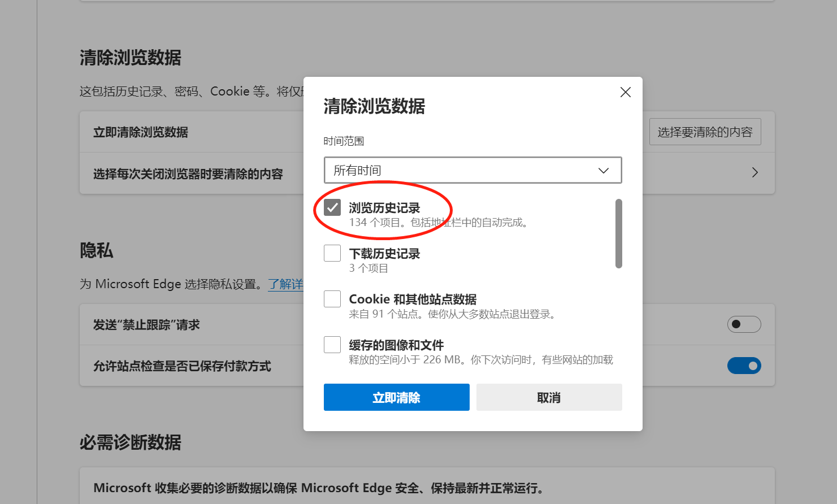Click the 选择每次关闭浏览器时要清除的内容 row

(x=427, y=173)
